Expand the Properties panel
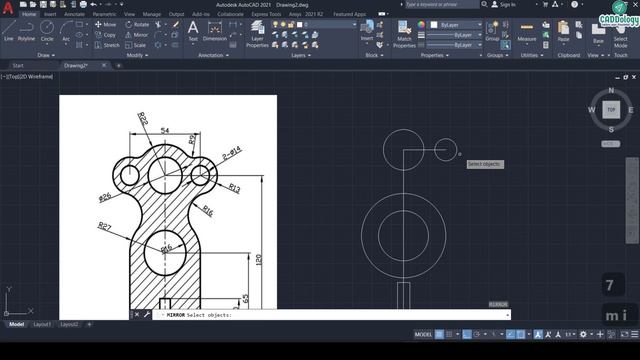Viewport: 640px width, 360px height. (434, 55)
